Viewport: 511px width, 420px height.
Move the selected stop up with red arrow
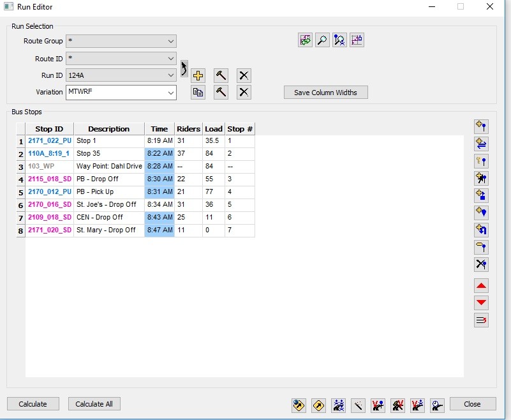click(x=482, y=286)
